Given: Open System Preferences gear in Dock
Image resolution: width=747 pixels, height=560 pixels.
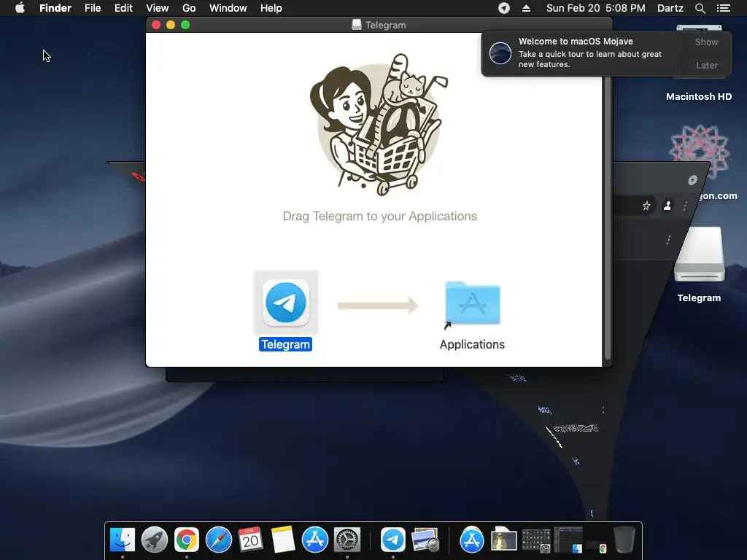Looking at the screenshot, I should (347, 540).
